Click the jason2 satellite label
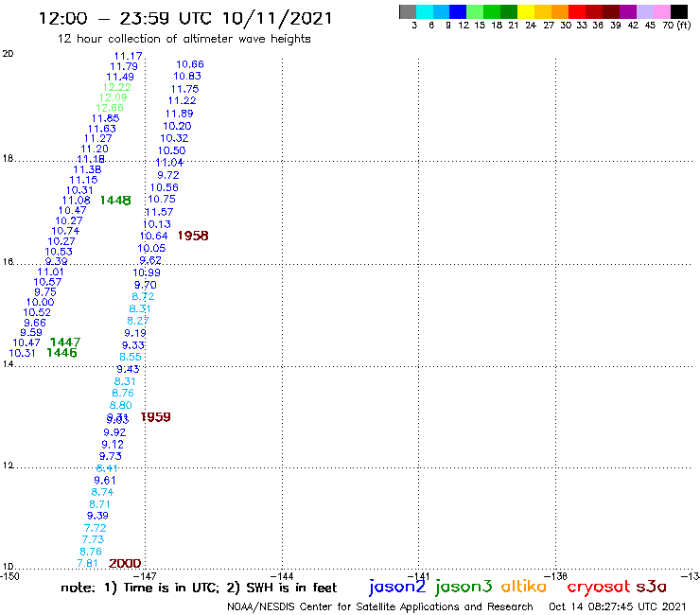700x615 pixels. point(397,587)
